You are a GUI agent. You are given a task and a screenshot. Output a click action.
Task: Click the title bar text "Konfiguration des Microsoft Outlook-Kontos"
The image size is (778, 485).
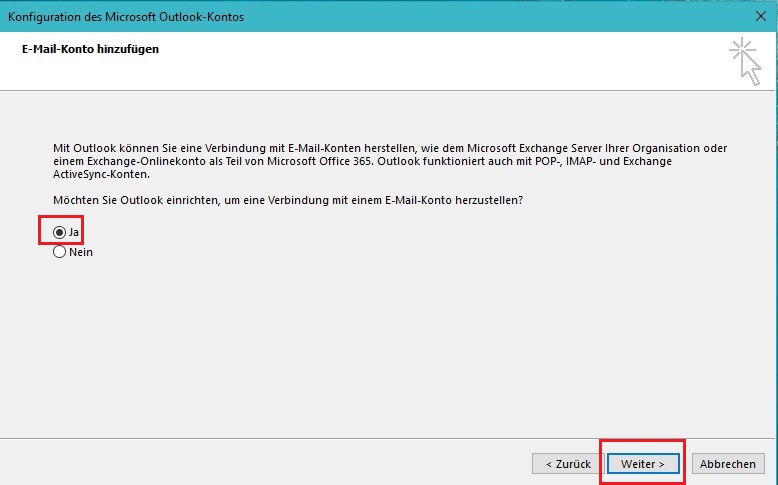[126, 17]
